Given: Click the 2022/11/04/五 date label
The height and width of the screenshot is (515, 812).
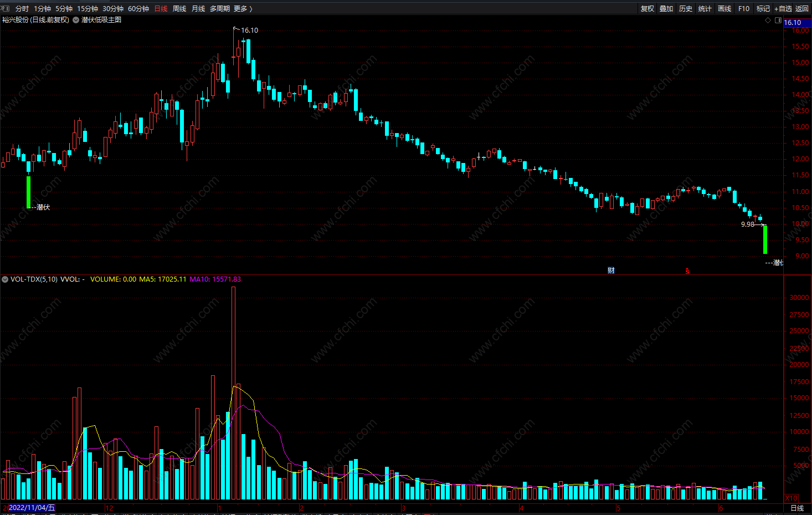Looking at the screenshot, I should (32, 508).
